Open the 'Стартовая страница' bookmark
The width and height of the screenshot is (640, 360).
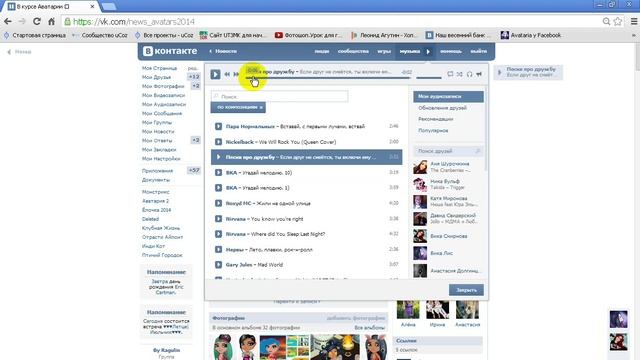(35, 35)
